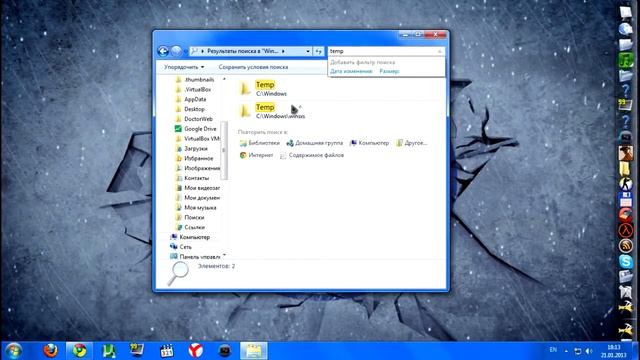This screenshot has width=640, height=360.
Task: Open Моя музыка folder in tree
Action: [200, 207]
